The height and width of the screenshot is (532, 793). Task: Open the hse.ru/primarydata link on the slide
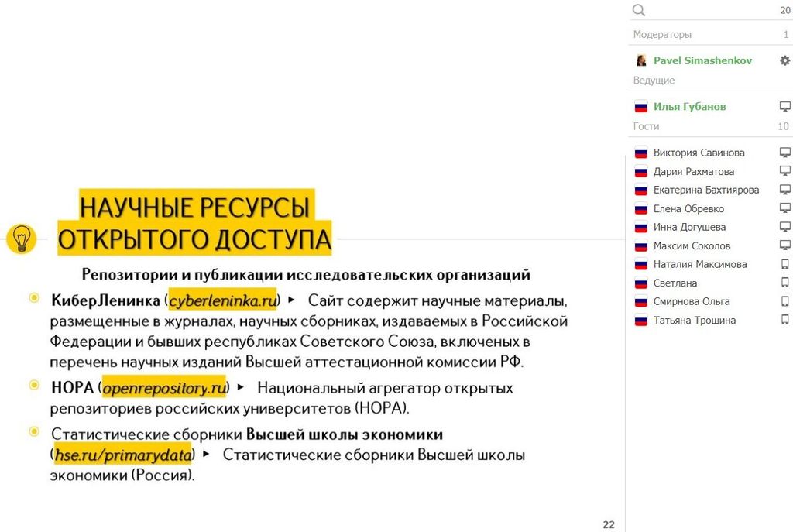[x=123, y=455]
